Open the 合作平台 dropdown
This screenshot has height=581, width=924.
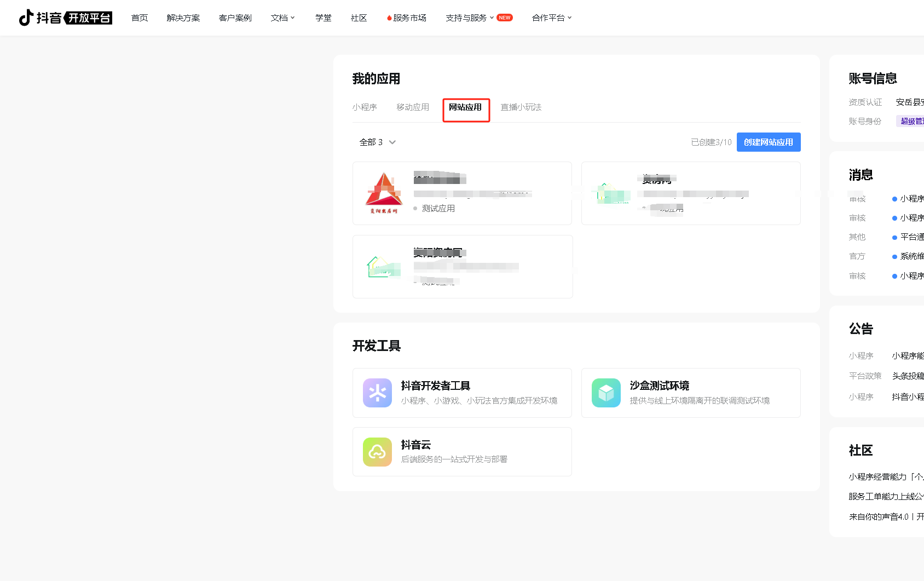[551, 18]
